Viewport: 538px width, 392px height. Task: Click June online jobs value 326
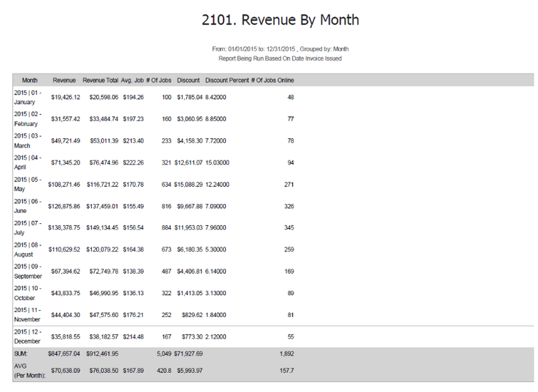tap(289, 206)
